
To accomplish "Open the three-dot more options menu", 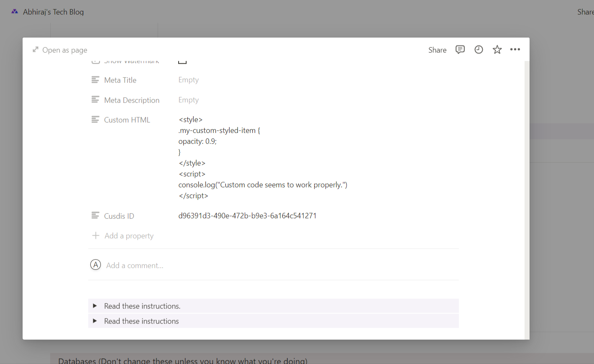I will tap(515, 49).
